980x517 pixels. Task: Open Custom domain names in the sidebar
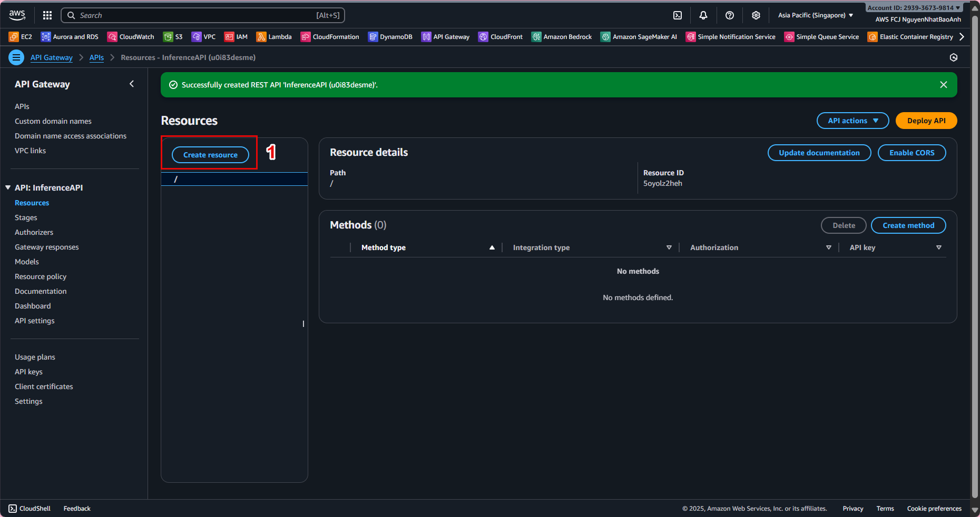click(53, 121)
